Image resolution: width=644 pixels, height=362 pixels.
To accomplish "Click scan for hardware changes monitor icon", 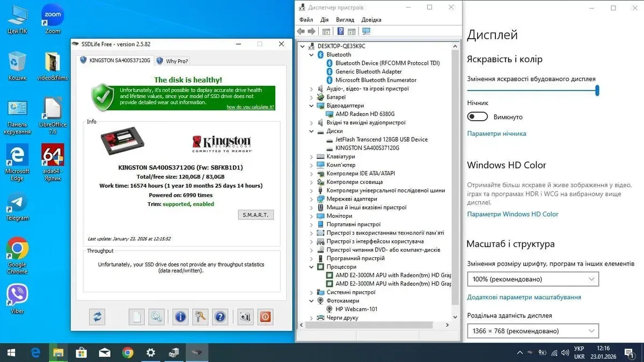I will (367, 32).
